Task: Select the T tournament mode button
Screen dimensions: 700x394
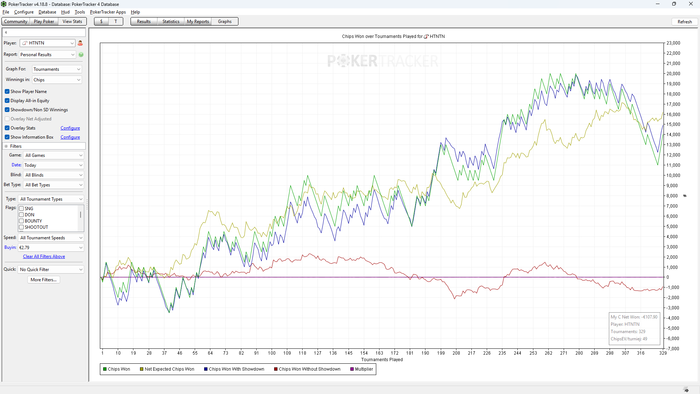Action: (116, 21)
